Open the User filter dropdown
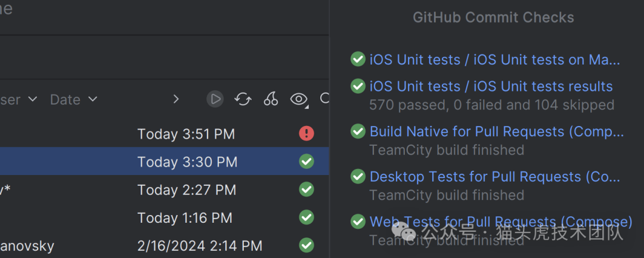Viewport: 644px width, 258px height. tap(18, 100)
